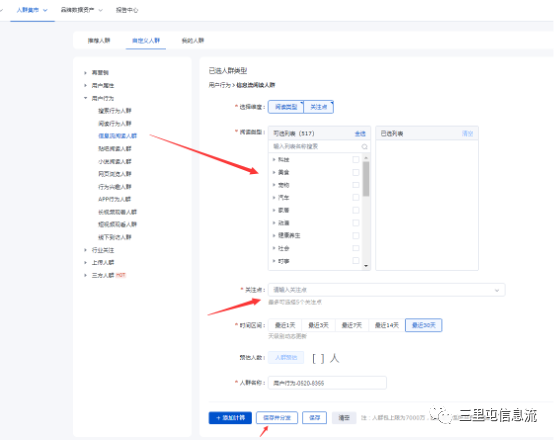554x440 pixels.
Task: Expand the 用户属性 tree node
Action: (x=85, y=85)
